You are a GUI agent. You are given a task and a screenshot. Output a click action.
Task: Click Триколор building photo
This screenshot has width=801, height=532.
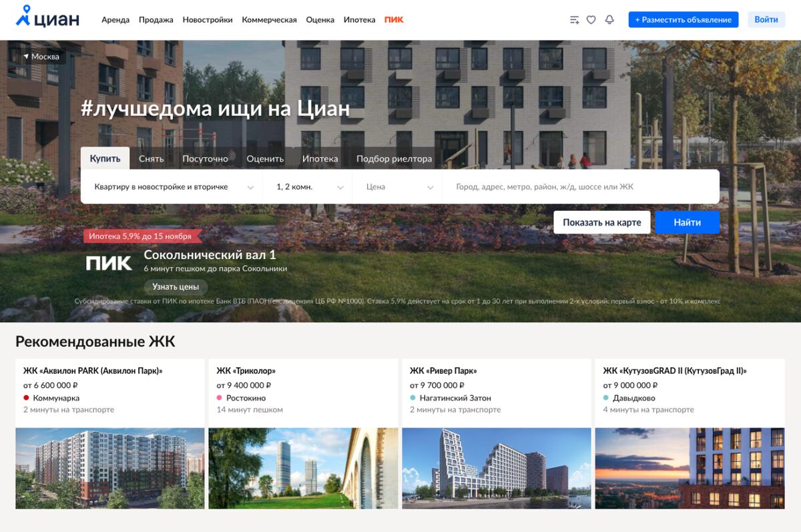click(x=303, y=469)
